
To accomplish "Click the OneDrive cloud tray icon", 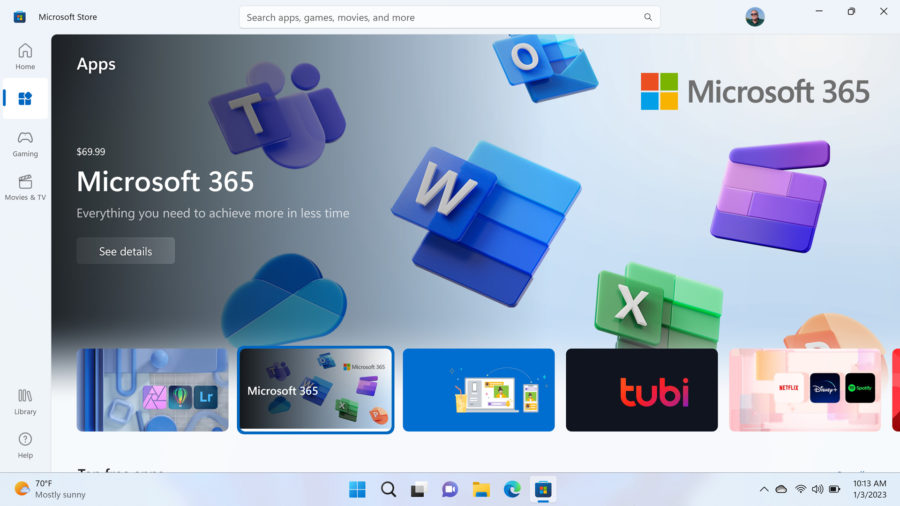I will [x=781, y=489].
